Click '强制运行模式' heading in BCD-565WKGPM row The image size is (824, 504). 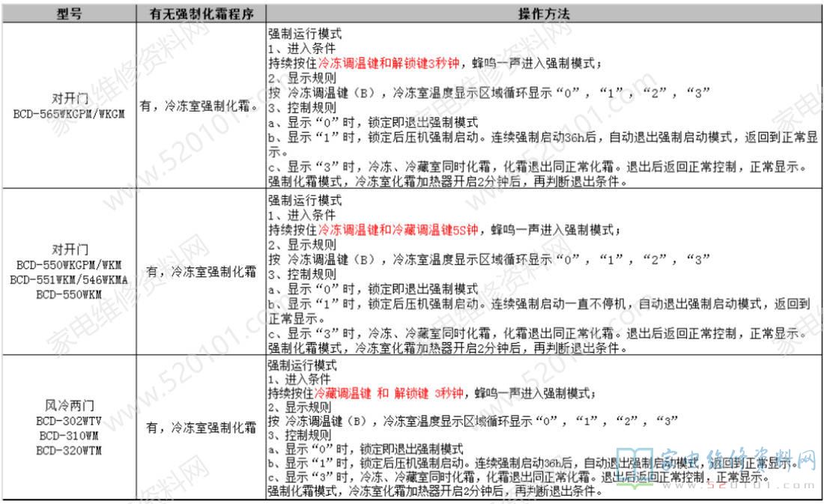(x=305, y=34)
